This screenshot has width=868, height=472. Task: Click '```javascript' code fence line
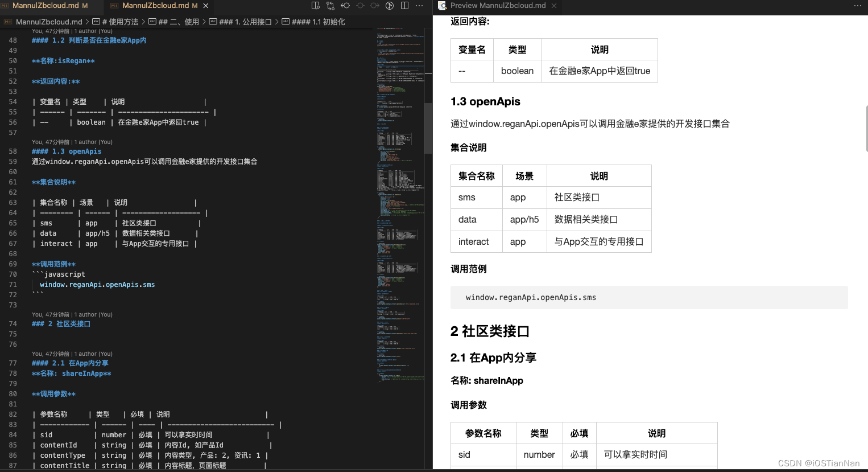tap(59, 274)
